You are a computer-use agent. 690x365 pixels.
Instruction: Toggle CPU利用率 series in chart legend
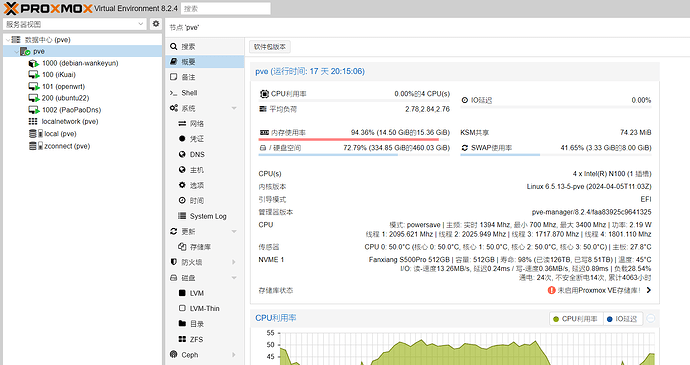(x=575, y=319)
